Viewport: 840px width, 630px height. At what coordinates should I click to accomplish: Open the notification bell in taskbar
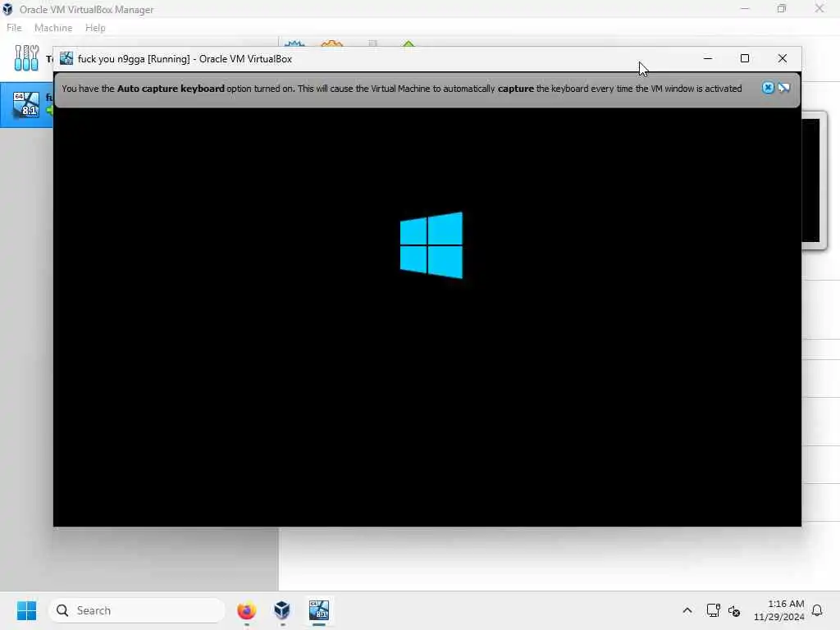point(817,610)
